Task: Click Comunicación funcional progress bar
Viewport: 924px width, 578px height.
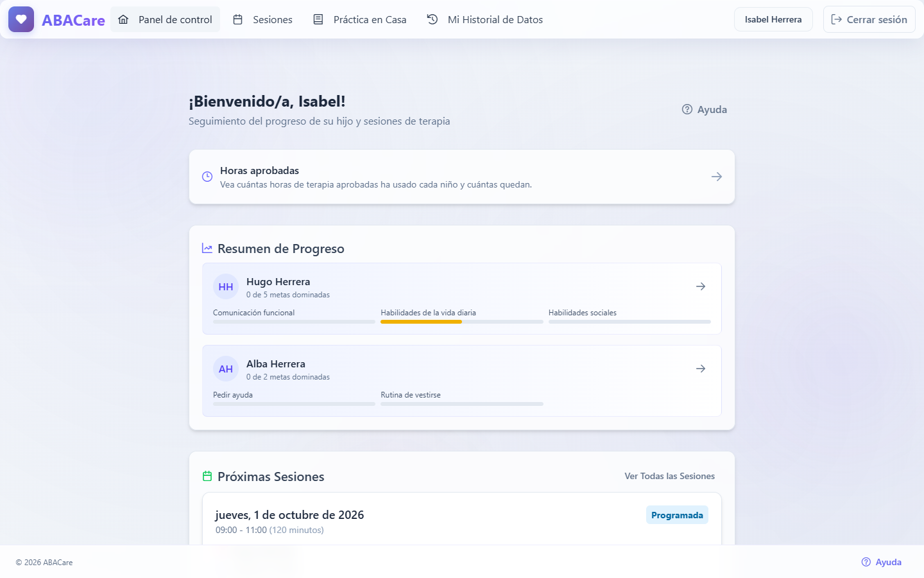Action: [294, 322]
